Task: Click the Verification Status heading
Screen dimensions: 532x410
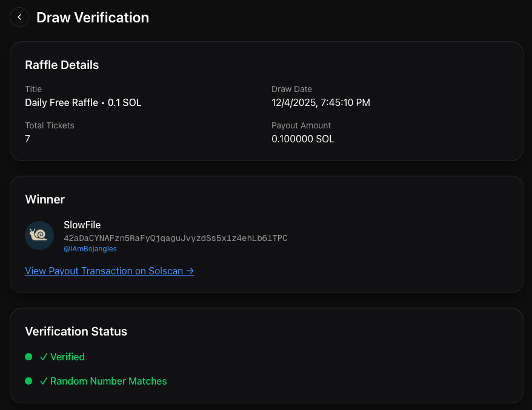Action: pos(76,331)
